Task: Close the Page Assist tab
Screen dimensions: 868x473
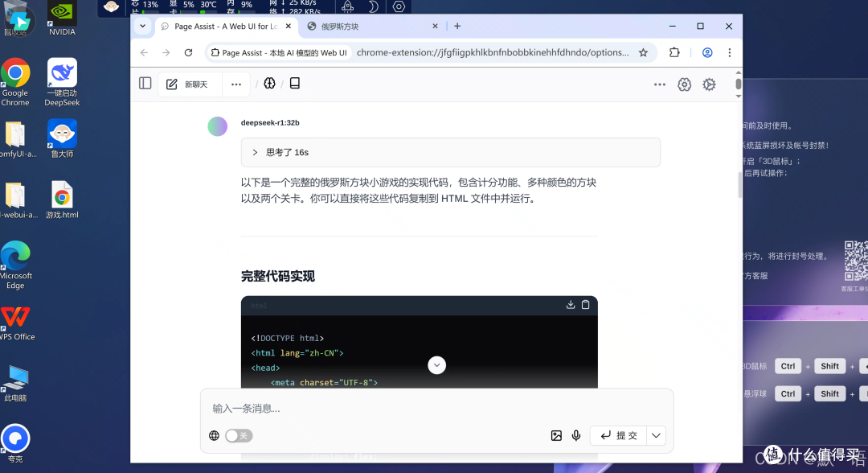Action: (289, 26)
